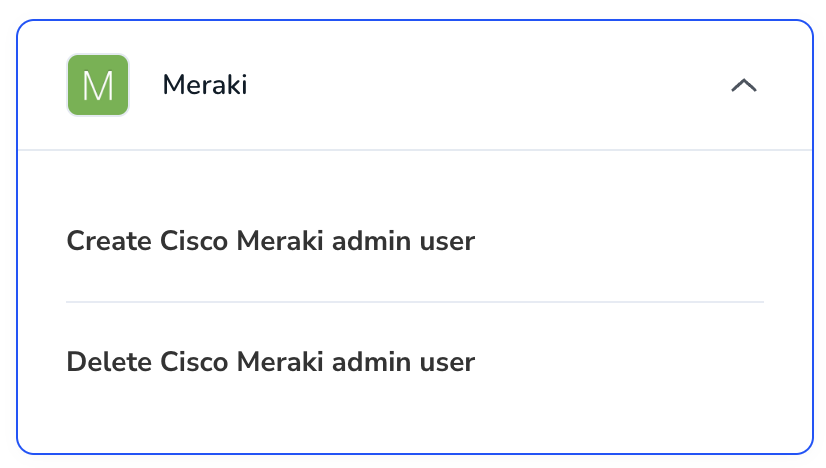Click the word Create in the first action
The image size is (826, 468).
click(x=110, y=241)
